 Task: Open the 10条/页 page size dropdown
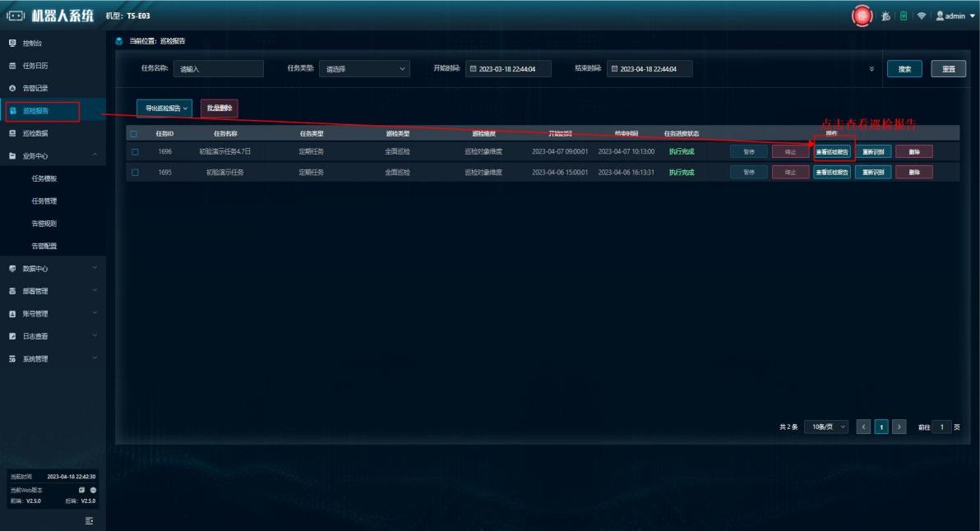[826, 427]
